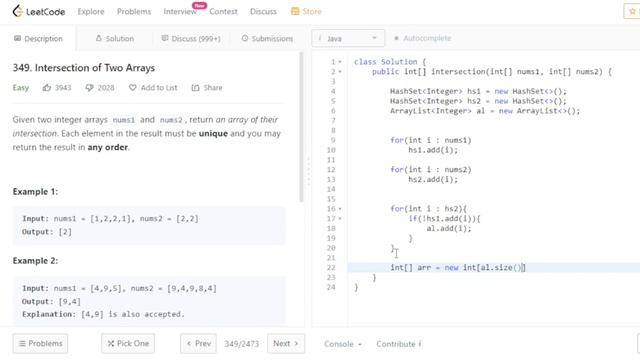
Task: Click the description panel scrollbar
Action: [301, 127]
